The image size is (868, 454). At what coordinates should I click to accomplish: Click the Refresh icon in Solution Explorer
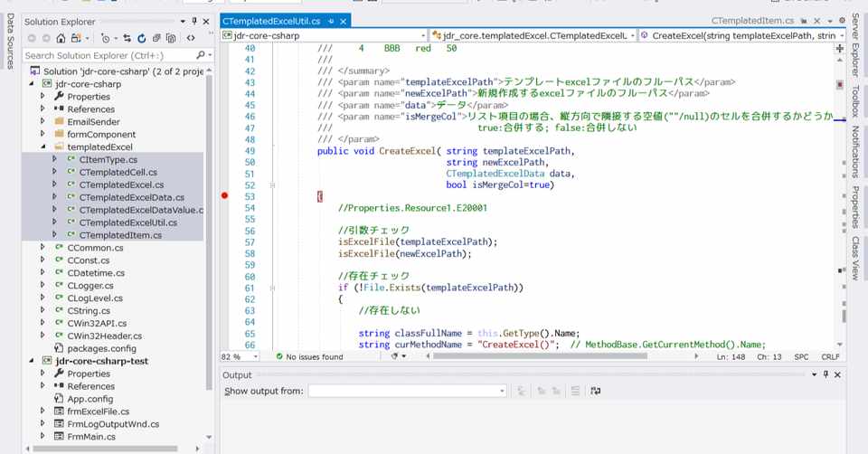pyautogui.click(x=142, y=38)
